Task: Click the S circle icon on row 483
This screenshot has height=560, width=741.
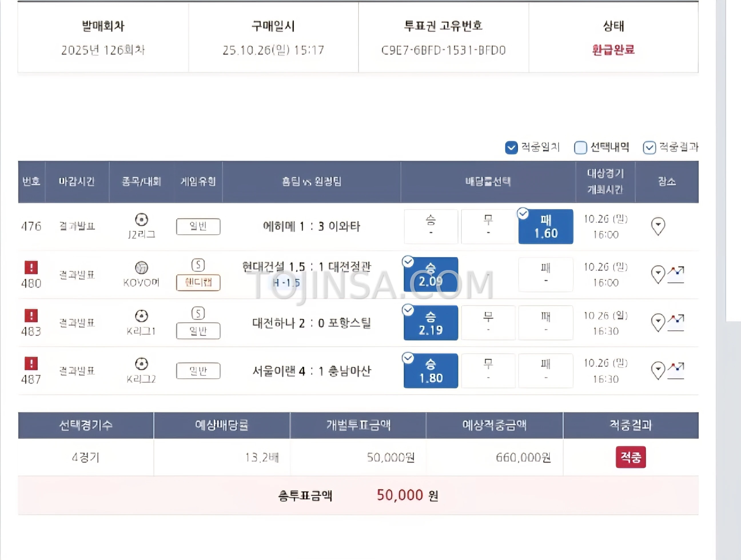Action: (198, 314)
